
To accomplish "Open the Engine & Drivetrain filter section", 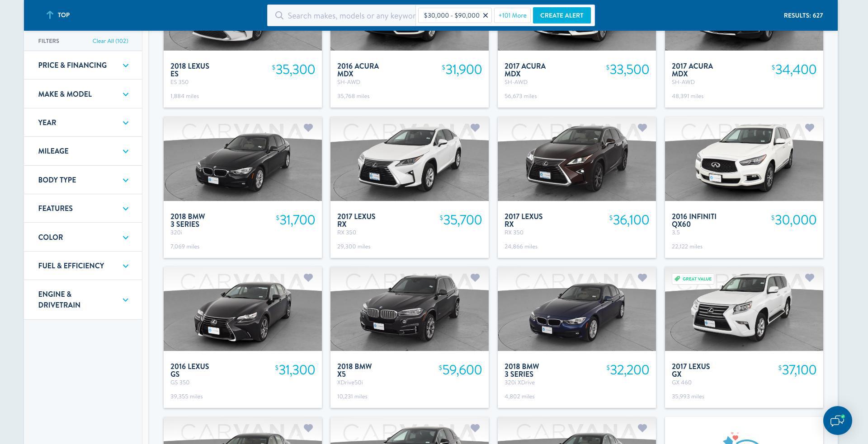I will click(x=83, y=299).
